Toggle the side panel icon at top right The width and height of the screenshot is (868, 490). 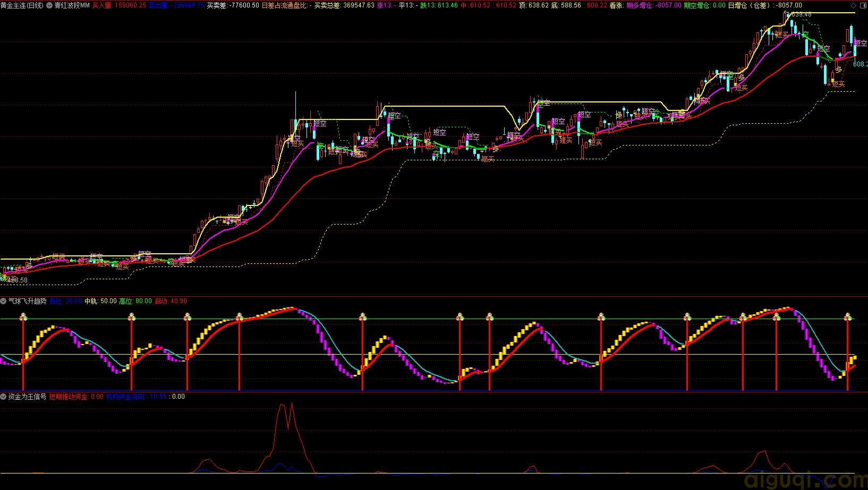point(863,5)
